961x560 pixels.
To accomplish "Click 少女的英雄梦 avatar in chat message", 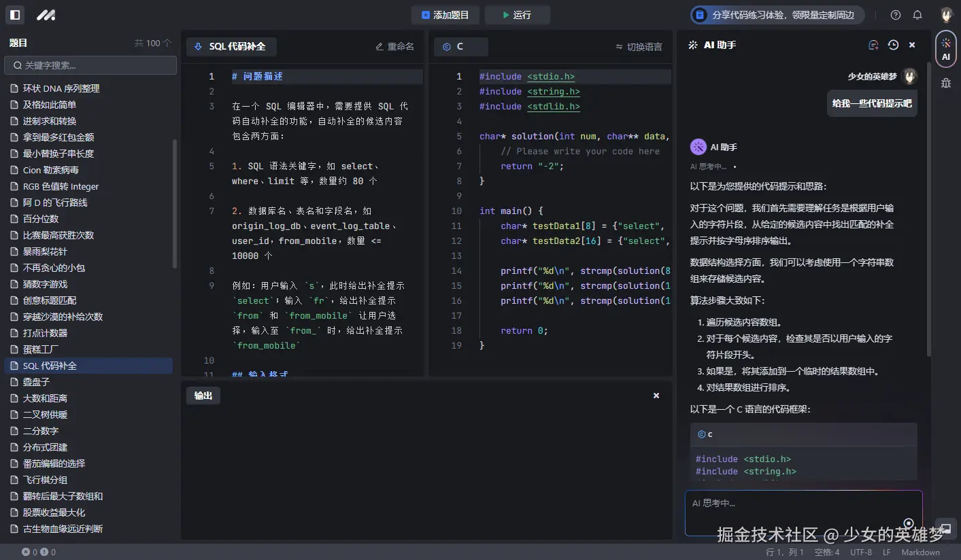I will (x=909, y=76).
